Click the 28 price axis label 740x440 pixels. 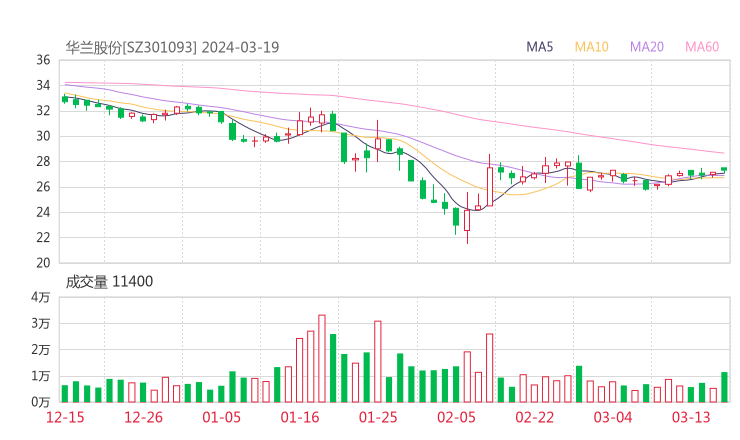[x=43, y=161]
